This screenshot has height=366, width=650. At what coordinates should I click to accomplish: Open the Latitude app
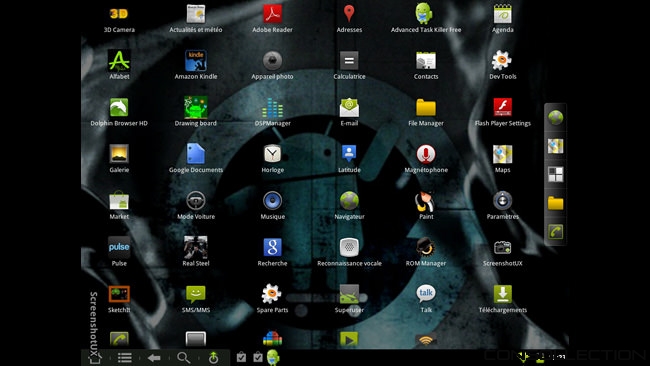coord(349,158)
